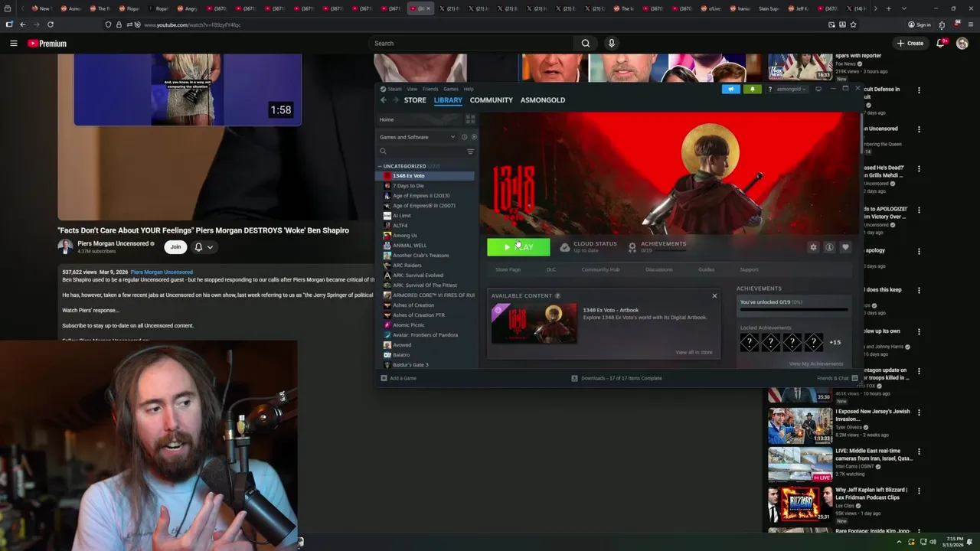Open Friends & Chat icon

click(854, 378)
